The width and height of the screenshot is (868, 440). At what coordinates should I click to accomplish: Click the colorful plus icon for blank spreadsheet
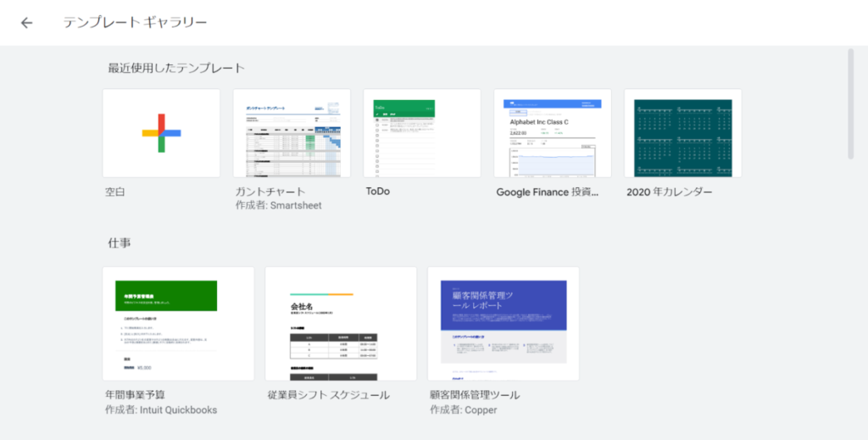point(161,133)
